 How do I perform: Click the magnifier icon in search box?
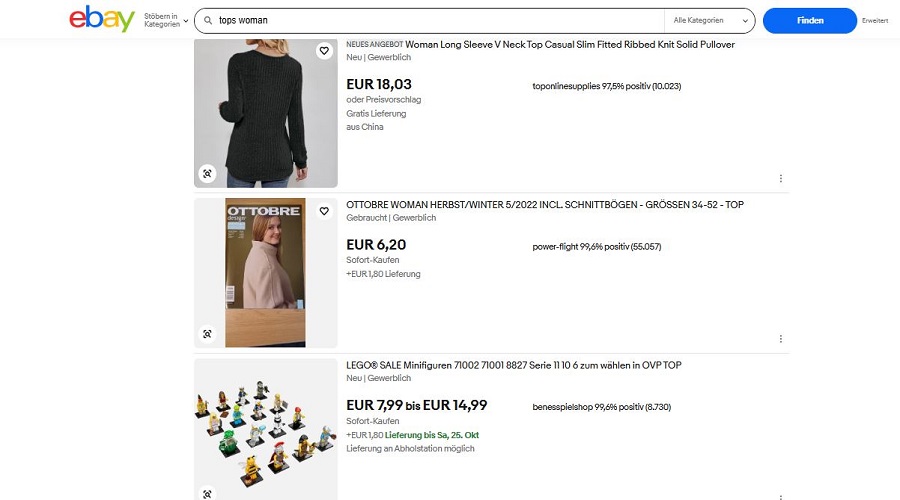pyautogui.click(x=208, y=21)
